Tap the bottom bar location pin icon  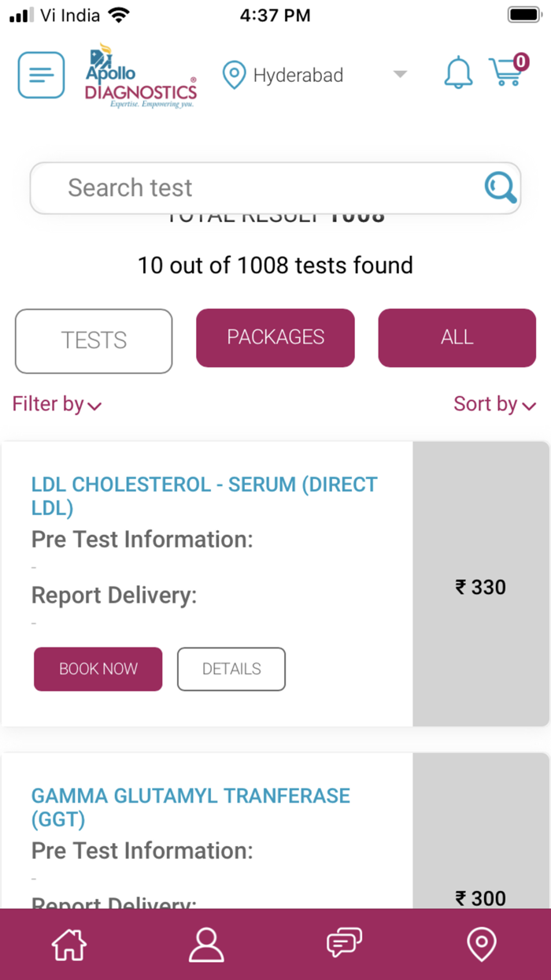(x=482, y=944)
